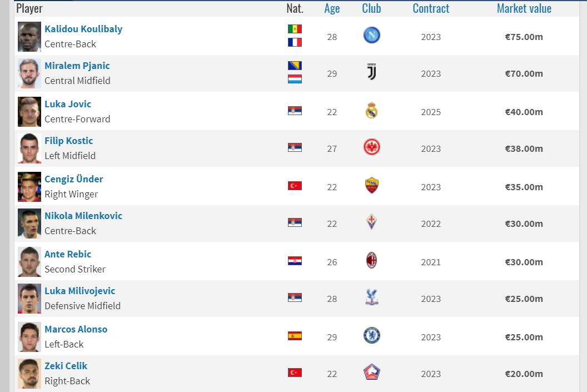Open the Chelsea club badge

[x=371, y=336]
